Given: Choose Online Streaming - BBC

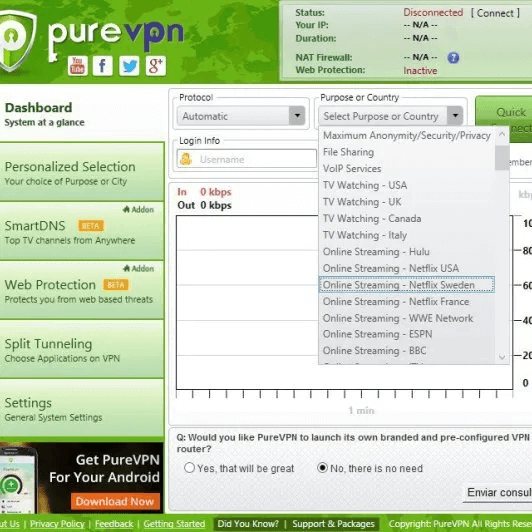Looking at the screenshot, I should click(406, 350).
